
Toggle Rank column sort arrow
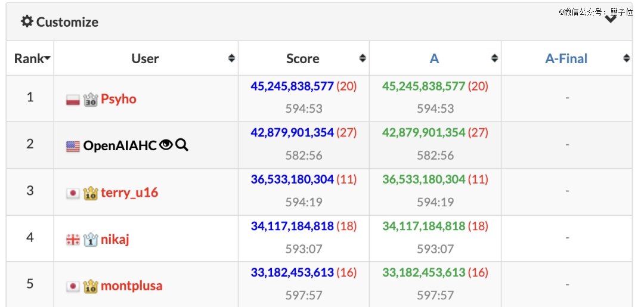coord(47,58)
